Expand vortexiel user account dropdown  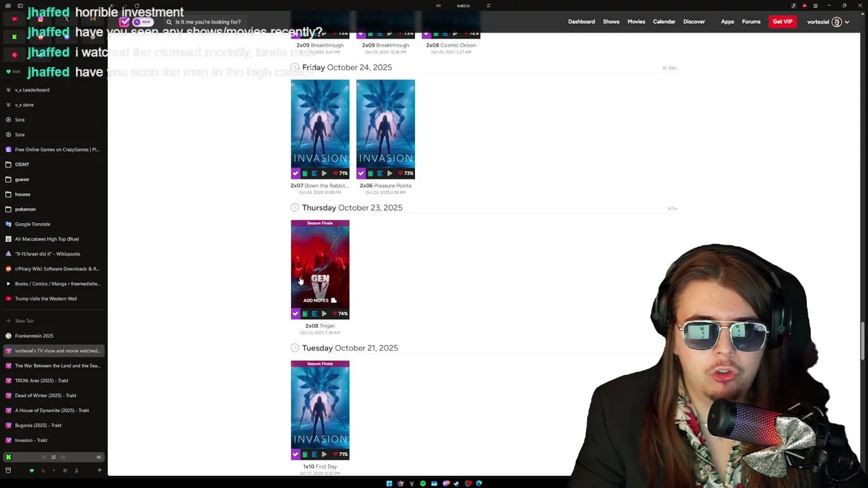847,22
